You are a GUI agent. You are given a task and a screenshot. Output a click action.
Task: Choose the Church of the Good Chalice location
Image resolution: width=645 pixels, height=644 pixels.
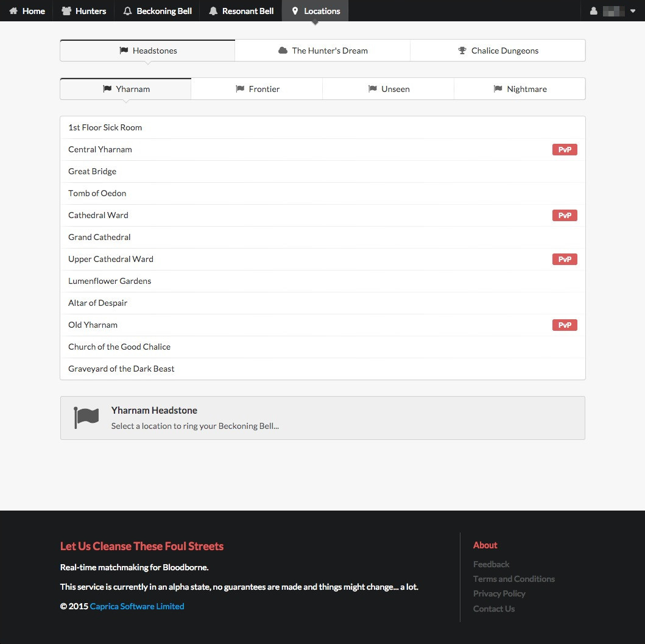[323, 347]
